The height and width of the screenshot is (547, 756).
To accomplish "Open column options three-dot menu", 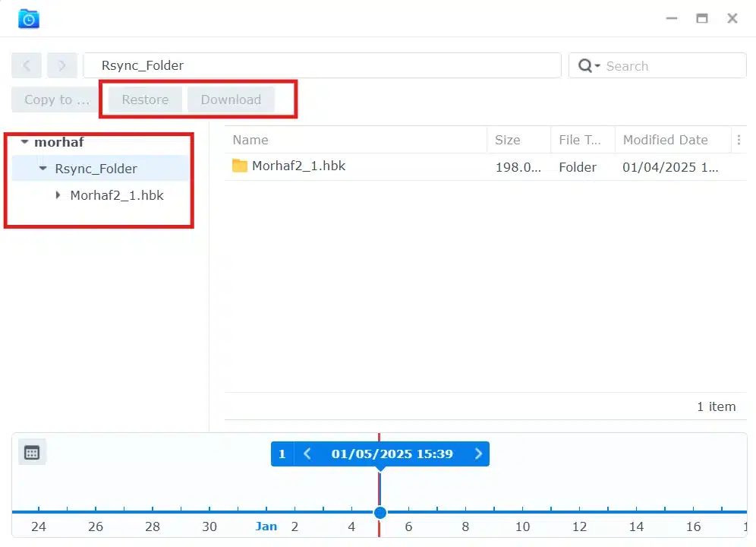I will tap(739, 140).
